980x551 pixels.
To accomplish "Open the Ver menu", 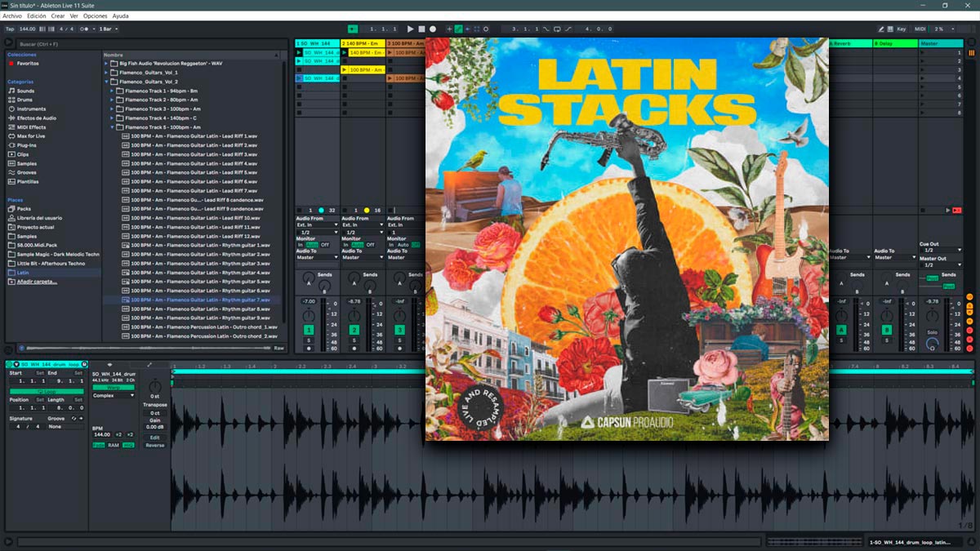I will [x=74, y=16].
